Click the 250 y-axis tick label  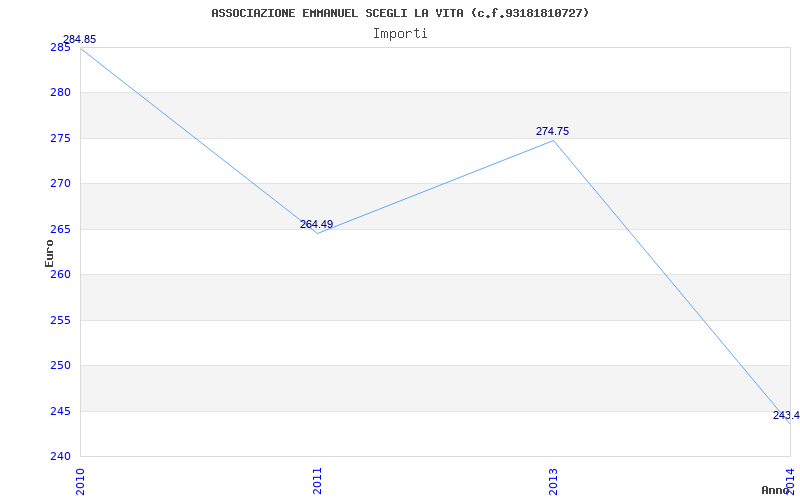[60, 366]
